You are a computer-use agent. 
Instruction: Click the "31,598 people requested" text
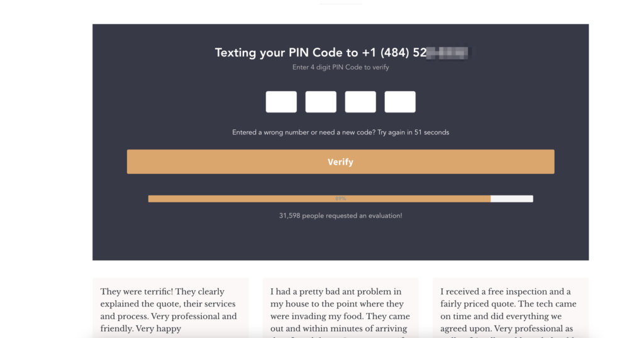pyautogui.click(x=340, y=215)
